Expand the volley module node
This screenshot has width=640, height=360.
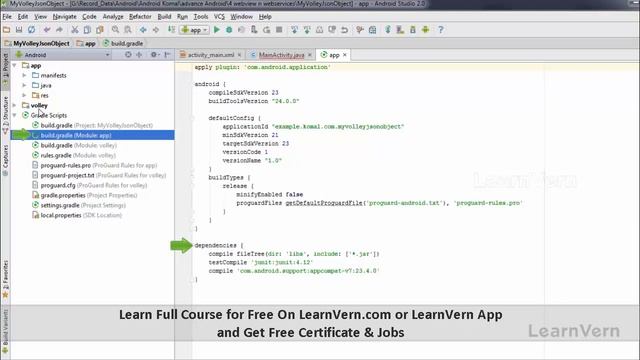tap(15, 105)
